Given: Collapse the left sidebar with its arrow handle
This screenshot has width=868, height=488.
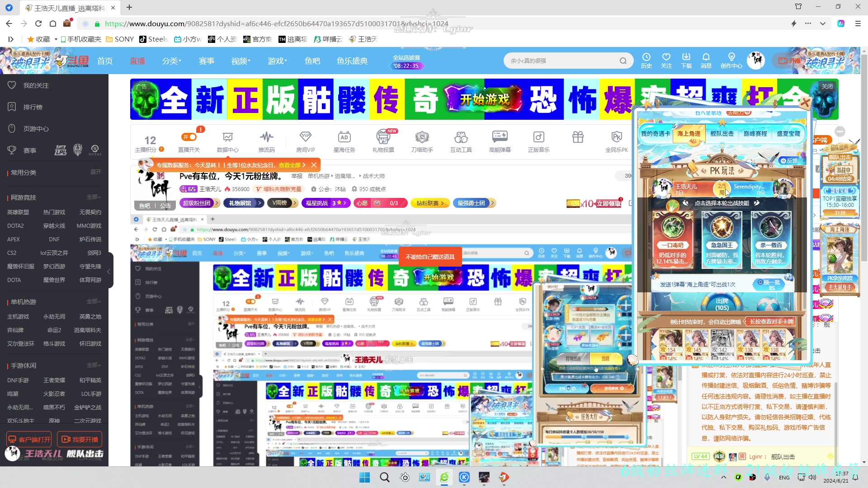Looking at the screenshot, I should click(109, 271).
